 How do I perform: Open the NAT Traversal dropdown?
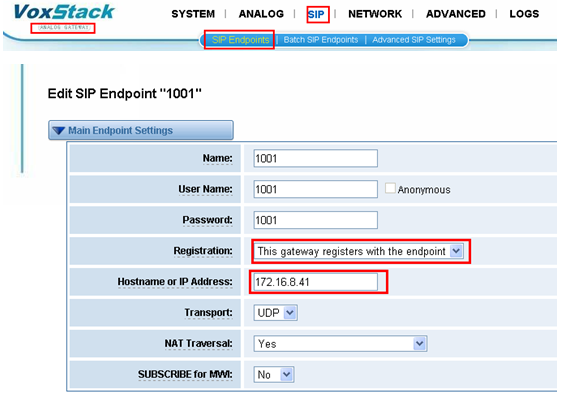tap(340, 343)
